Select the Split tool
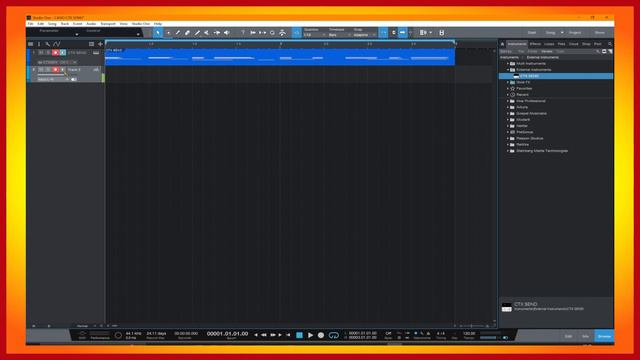Screen dimensions: 640x360 (178, 33)
